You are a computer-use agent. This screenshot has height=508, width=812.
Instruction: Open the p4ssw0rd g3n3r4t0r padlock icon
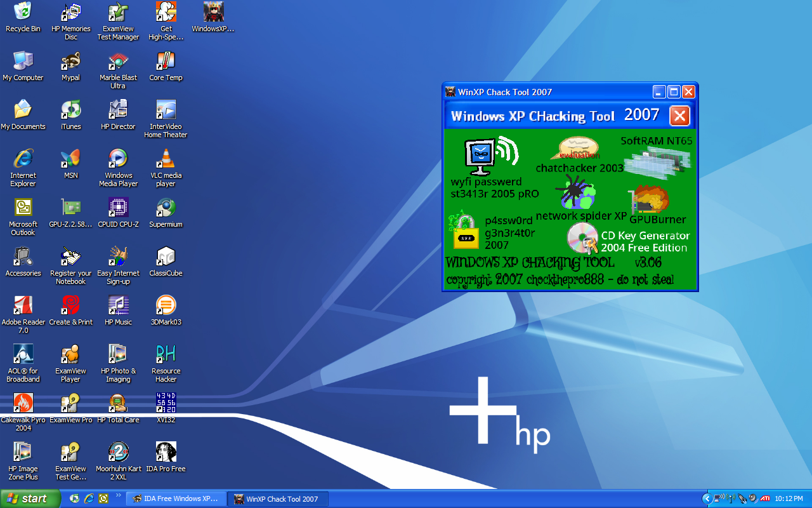coord(465,232)
